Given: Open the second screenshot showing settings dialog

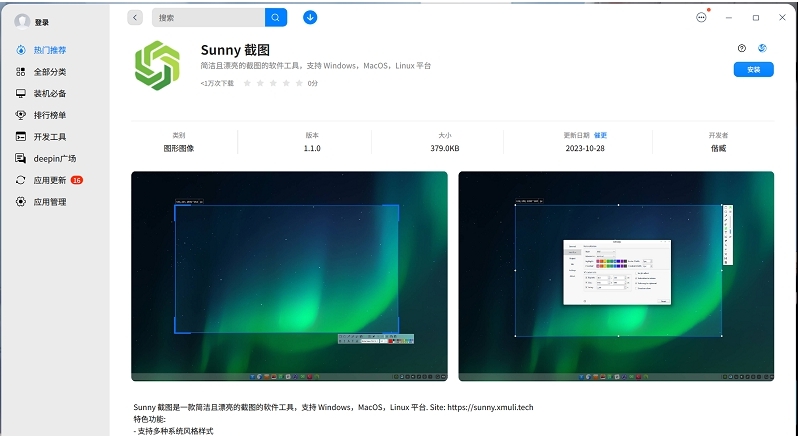Looking at the screenshot, I should (x=616, y=276).
